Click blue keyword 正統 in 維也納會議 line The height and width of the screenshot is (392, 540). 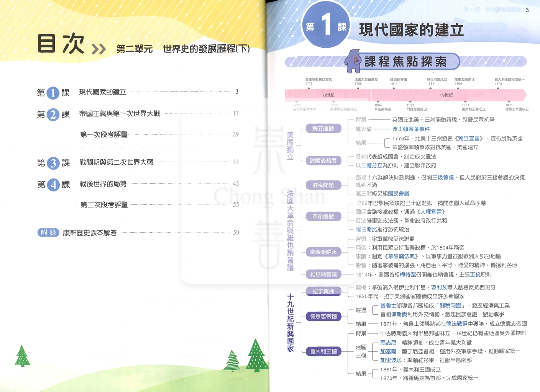pyautogui.click(x=475, y=274)
